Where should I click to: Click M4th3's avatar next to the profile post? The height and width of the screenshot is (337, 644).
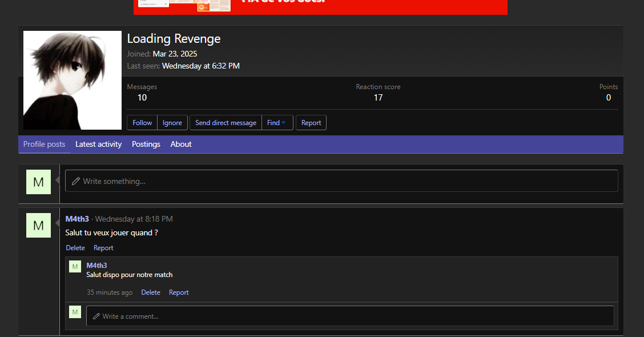(38, 225)
